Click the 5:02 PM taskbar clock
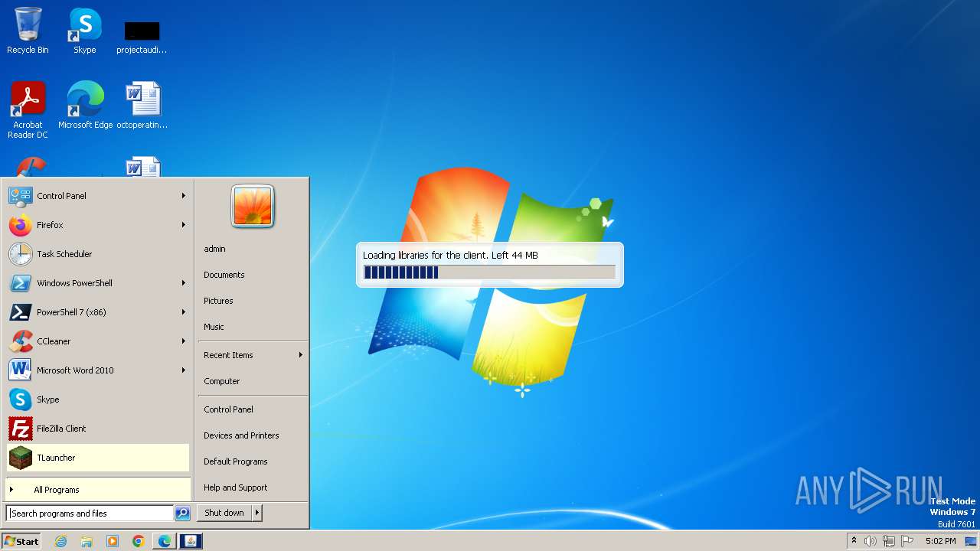This screenshot has height=551, width=980. pyautogui.click(x=940, y=541)
